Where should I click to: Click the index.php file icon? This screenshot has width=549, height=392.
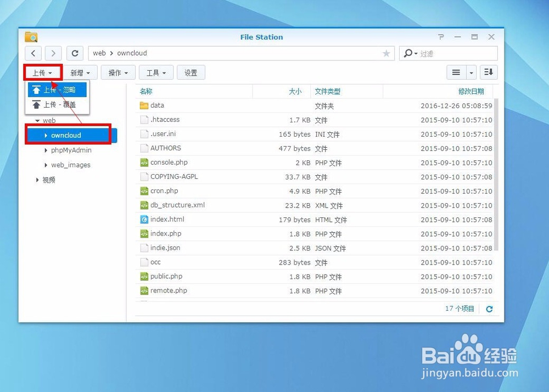point(144,234)
